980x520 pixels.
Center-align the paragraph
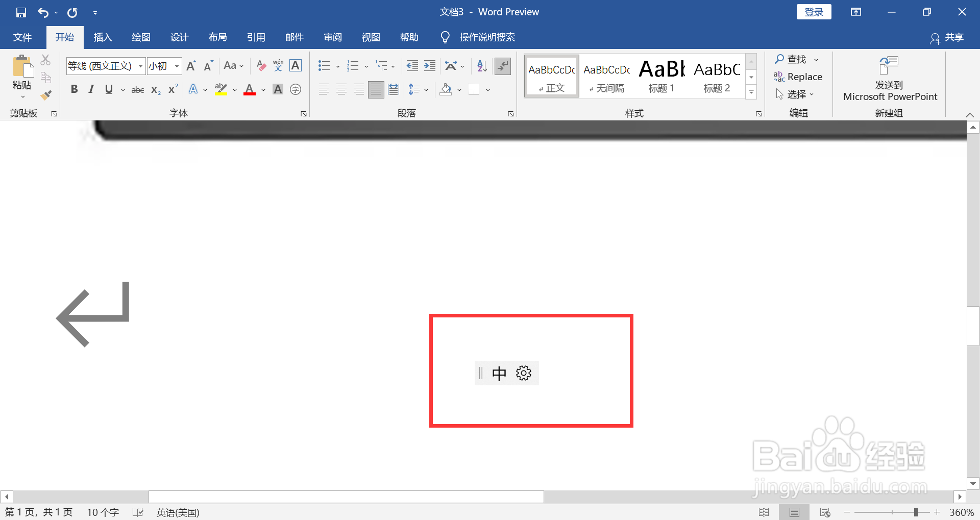pyautogui.click(x=341, y=90)
